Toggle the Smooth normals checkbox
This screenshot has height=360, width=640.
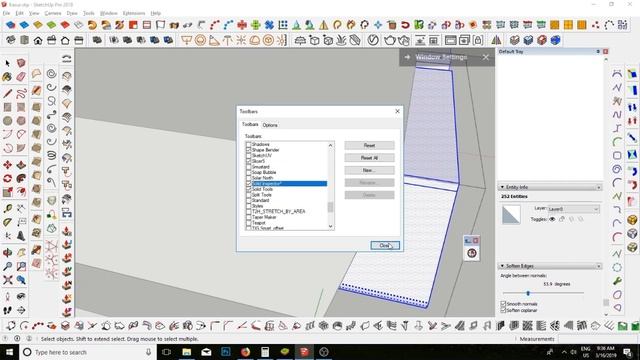503,304
